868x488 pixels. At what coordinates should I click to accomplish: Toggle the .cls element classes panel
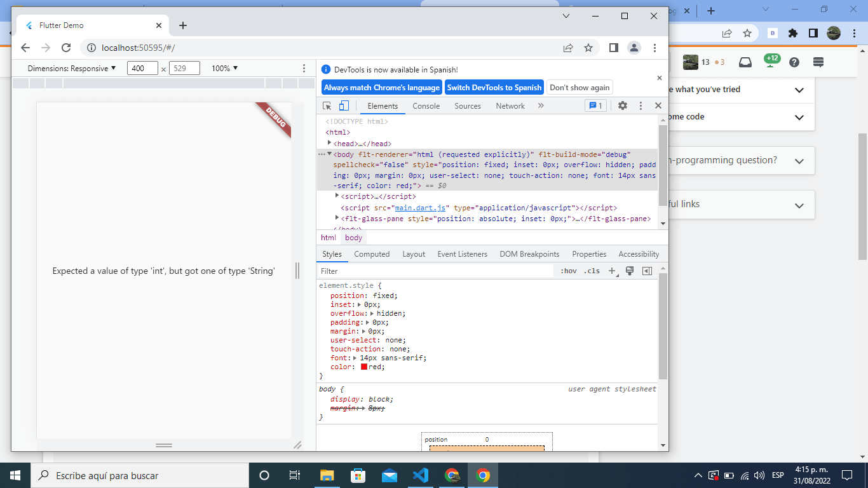point(592,271)
